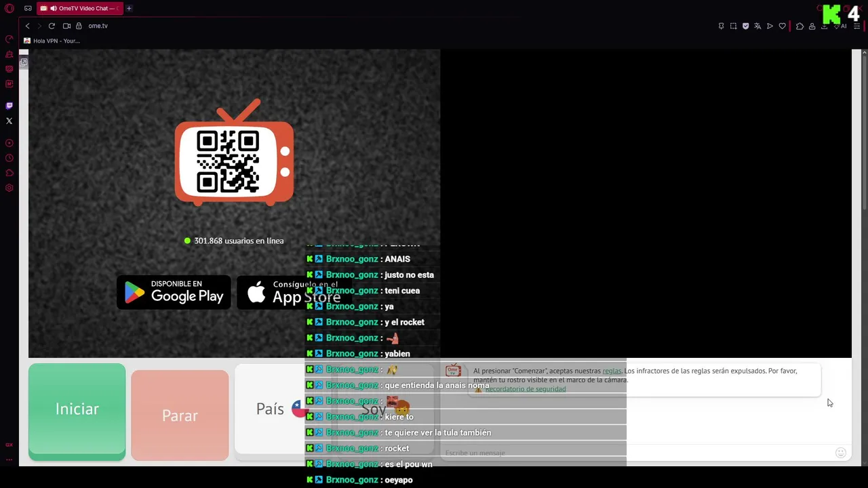Take snapshot with dashed-square icon
This screenshot has height=488, width=868.
[733, 26]
